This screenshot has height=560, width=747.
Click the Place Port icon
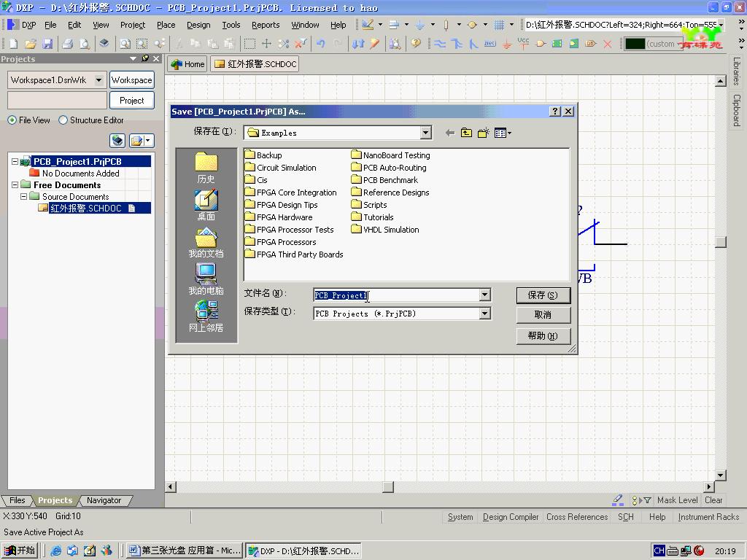(591, 44)
